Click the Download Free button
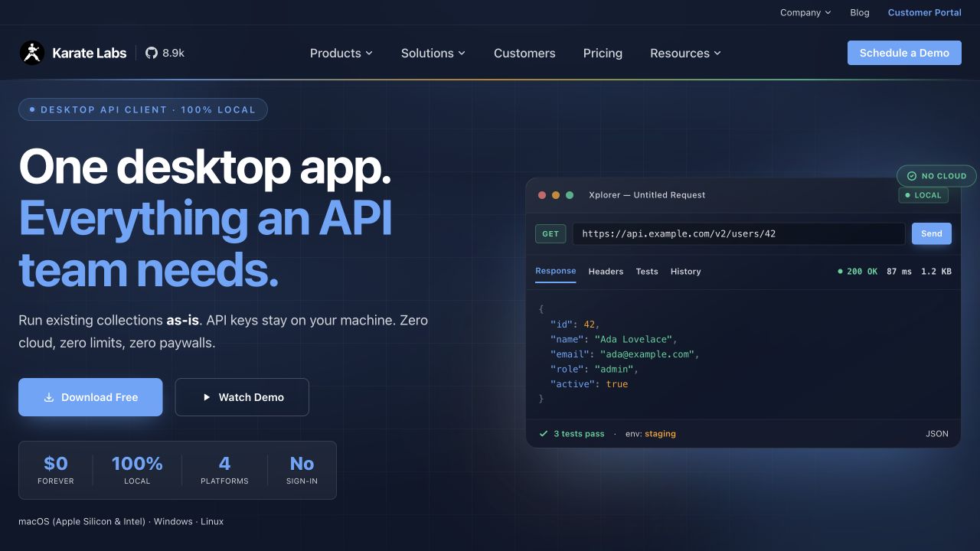980x551 pixels. pos(90,397)
